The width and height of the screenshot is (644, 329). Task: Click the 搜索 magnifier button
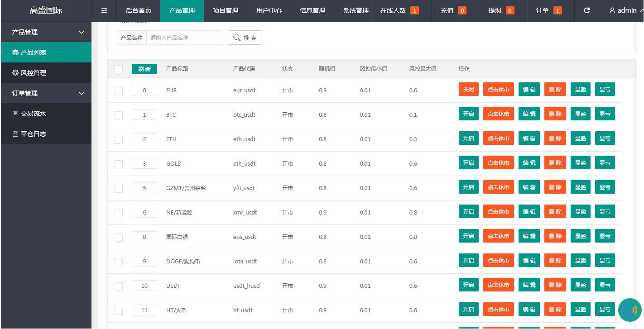[245, 38]
